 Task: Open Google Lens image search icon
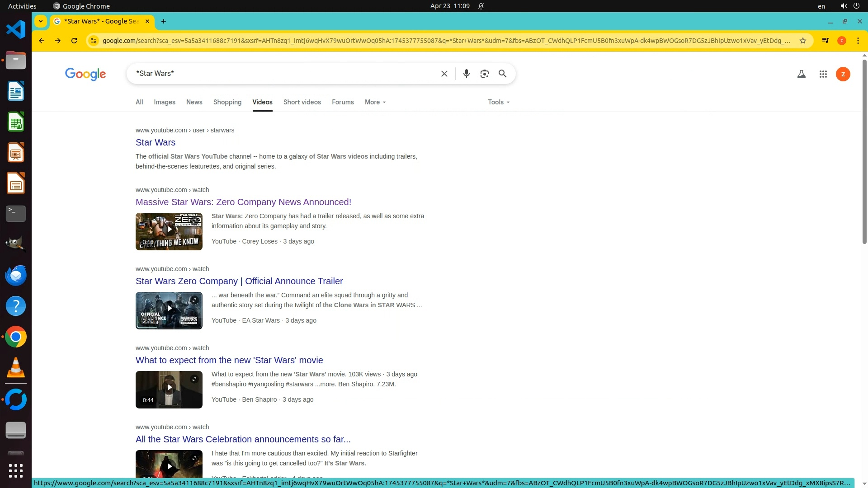pyautogui.click(x=484, y=74)
